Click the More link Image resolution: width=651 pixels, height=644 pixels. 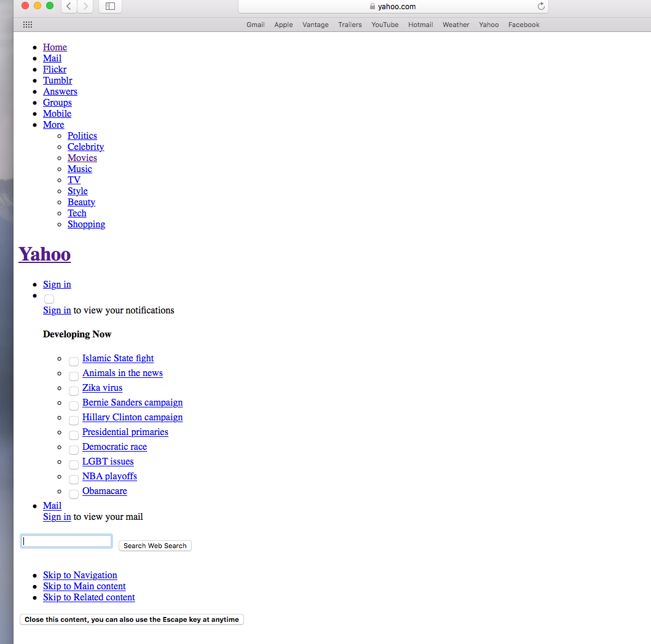click(x=53, y=125)
